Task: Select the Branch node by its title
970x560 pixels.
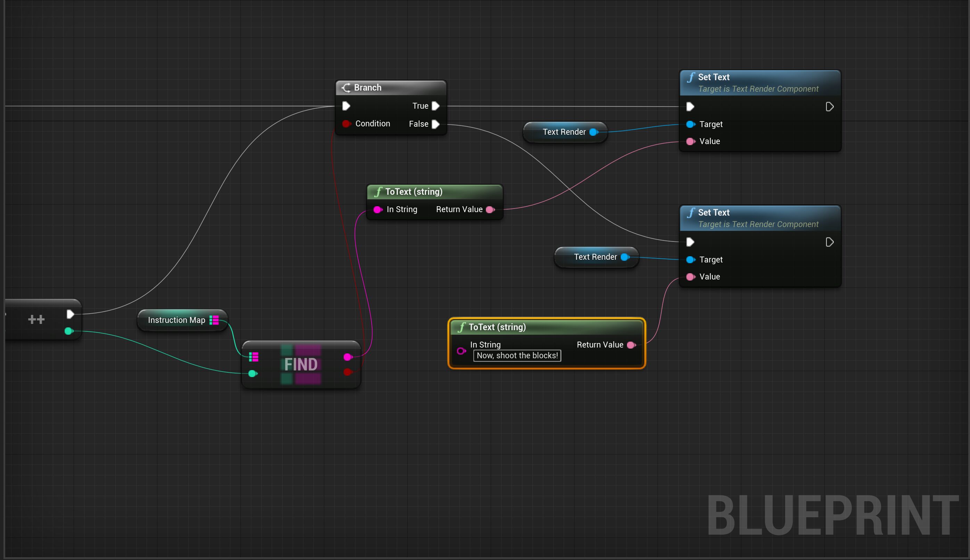Action: (x=368, y=88)
